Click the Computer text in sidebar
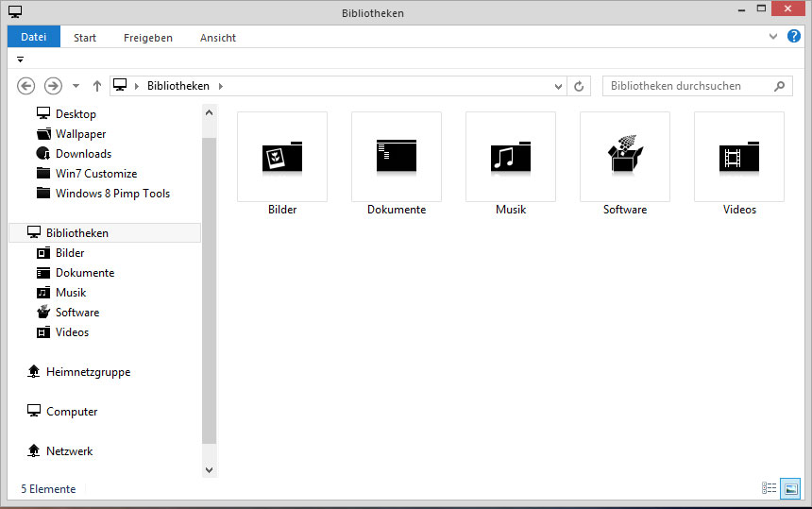The image size is (812, 509). [72, 412]
